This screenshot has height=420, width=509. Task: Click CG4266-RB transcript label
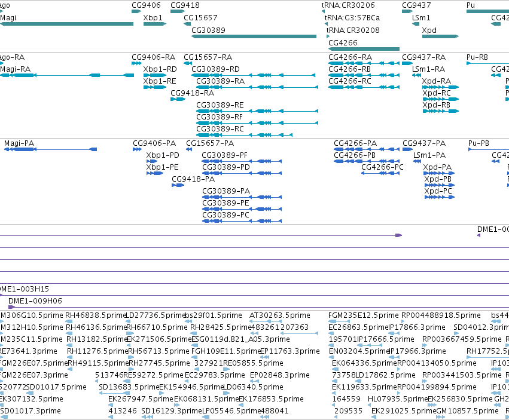pos(350,69)
